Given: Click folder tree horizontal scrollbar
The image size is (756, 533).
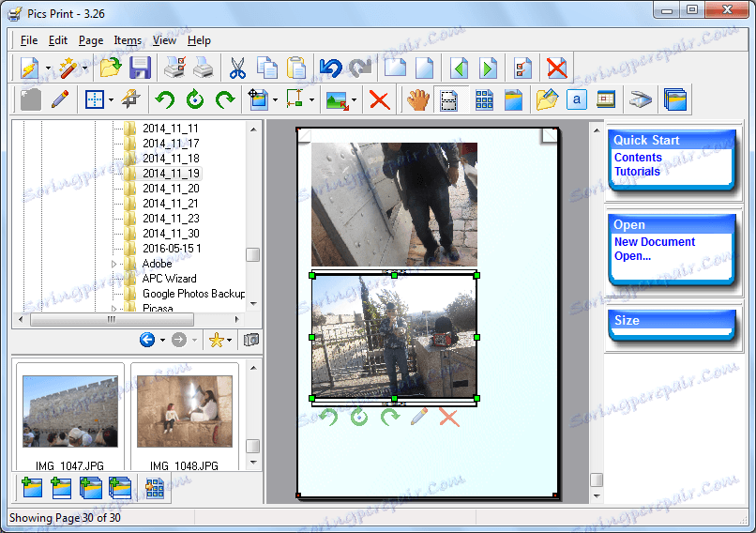Looking at the screenshot, I should click(112, 319).
